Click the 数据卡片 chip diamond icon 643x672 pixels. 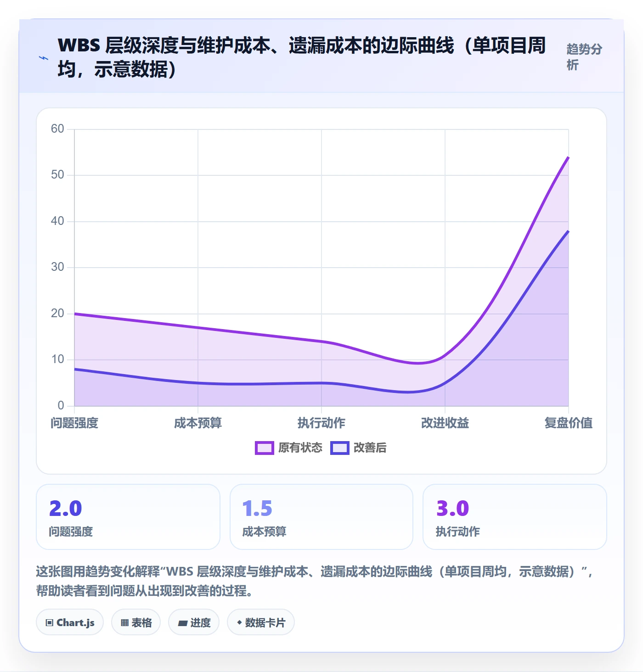[239, 622]
